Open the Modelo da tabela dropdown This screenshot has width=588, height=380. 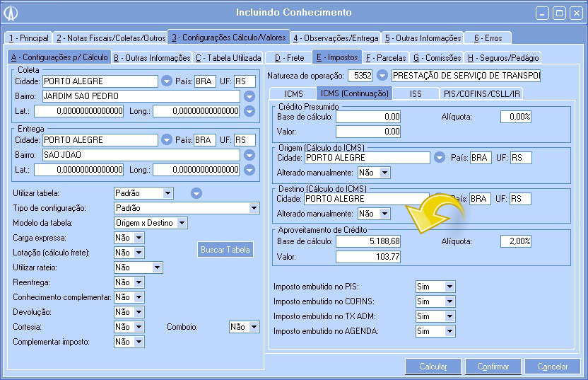[x=182, y=223]
